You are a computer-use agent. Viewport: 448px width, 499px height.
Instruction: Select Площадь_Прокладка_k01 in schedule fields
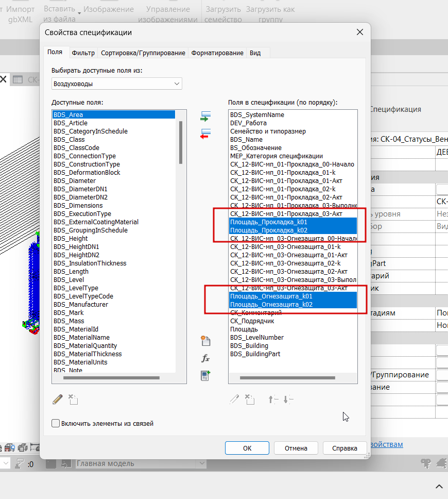click(293, 222)
